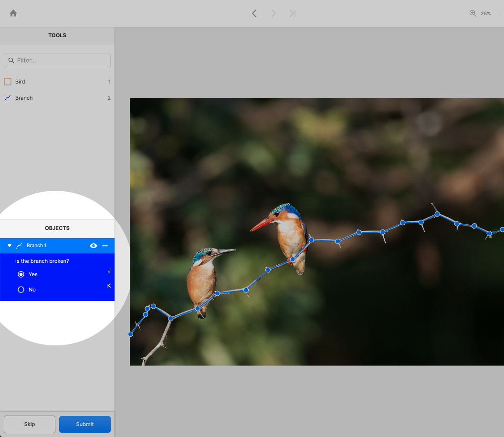Go to the home screen icon

pos(13,13)
